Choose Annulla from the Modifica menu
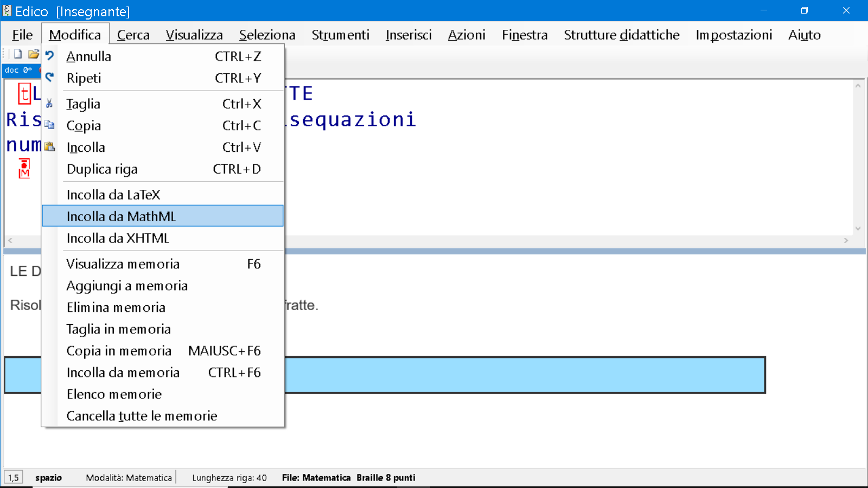868x488 pixels. point(163,56)
